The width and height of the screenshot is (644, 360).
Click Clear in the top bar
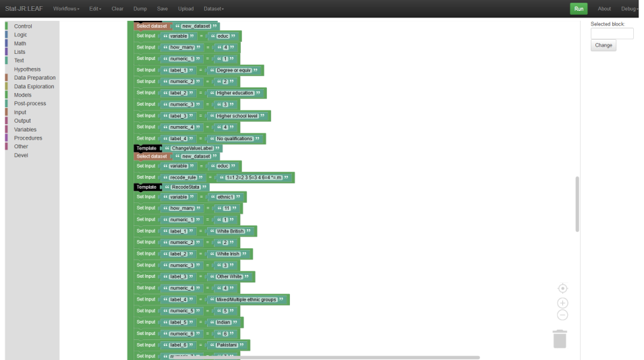coord(117,9)
